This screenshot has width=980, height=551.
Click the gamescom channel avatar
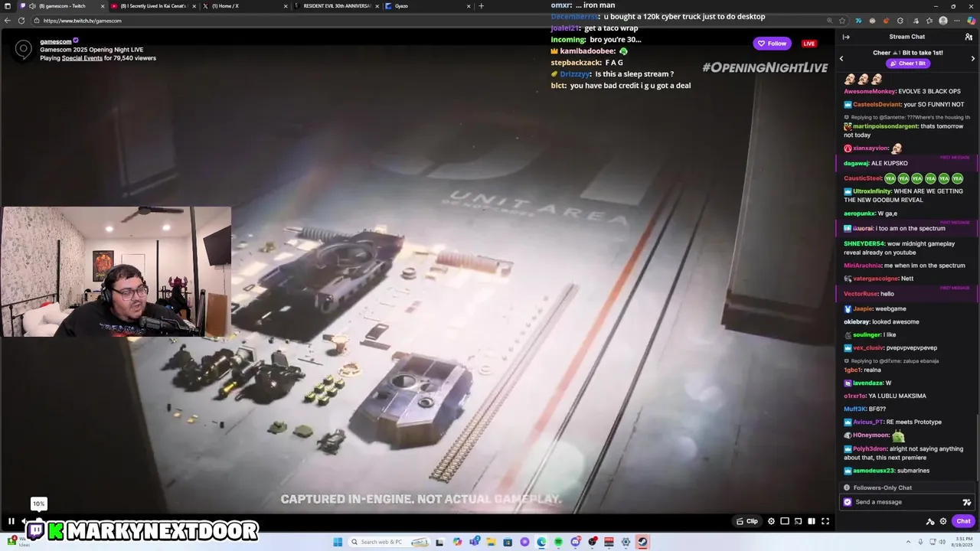[x=24, y=50]
